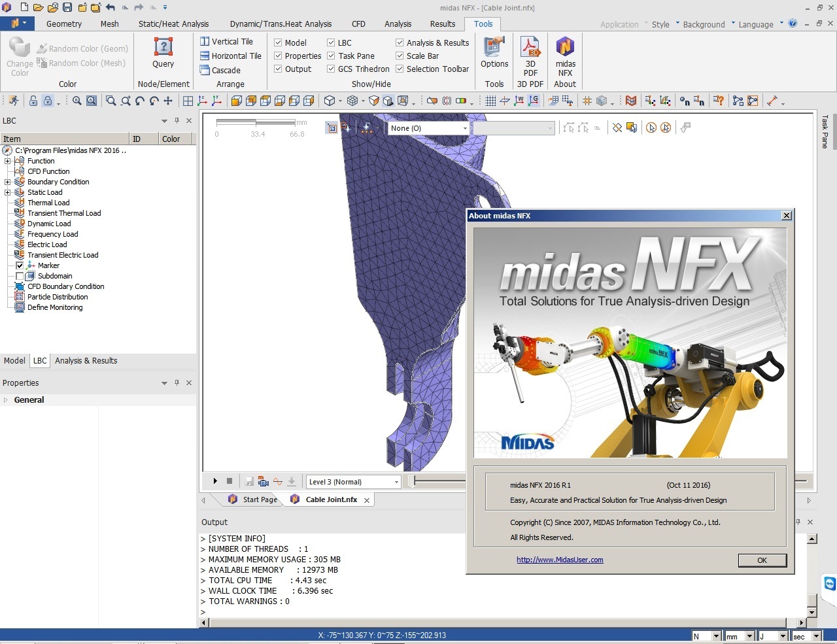Apply Horizontal Tile arrangement
This screenshot has width=837, height=644.
click(x=230, y=56)
